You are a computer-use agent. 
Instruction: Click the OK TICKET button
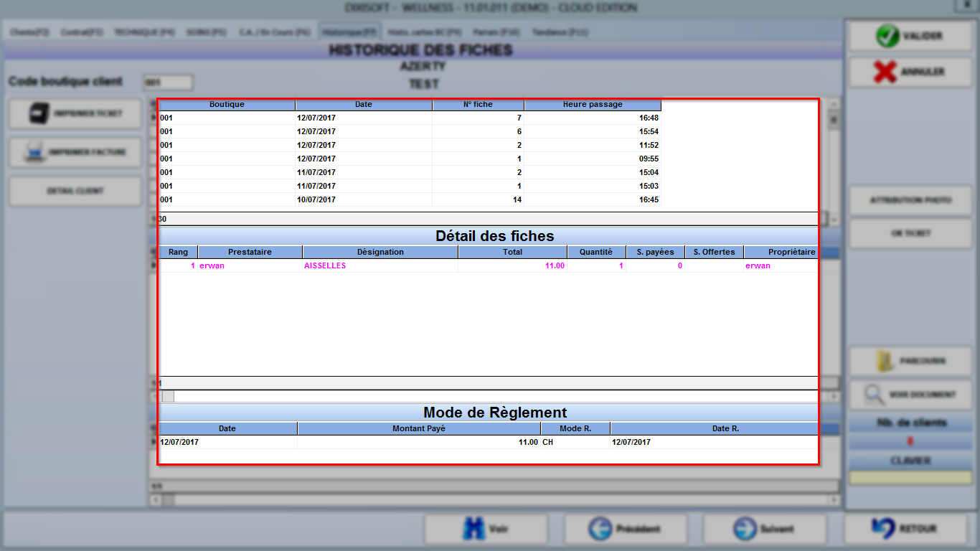[x=912, y=234]
